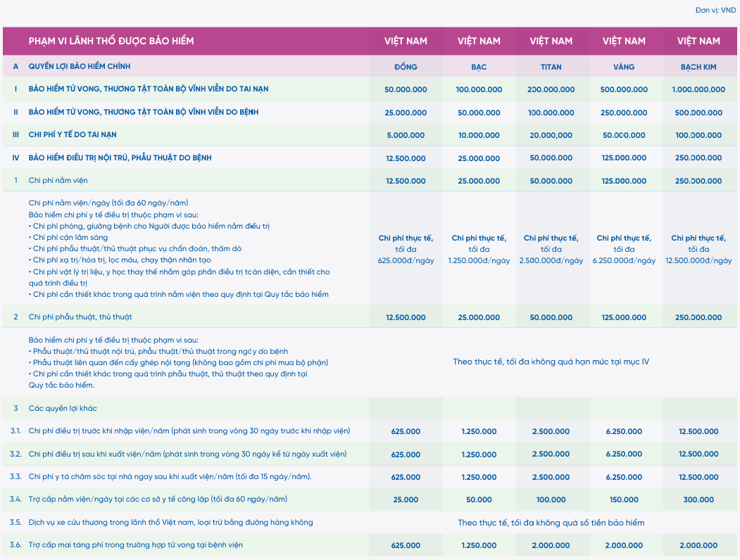Click PHẠM VI LÃNH THỔ ĐƯỢC BẢO HIỂM heading
This screenshot has height=560, width=740.
(111, 41)
